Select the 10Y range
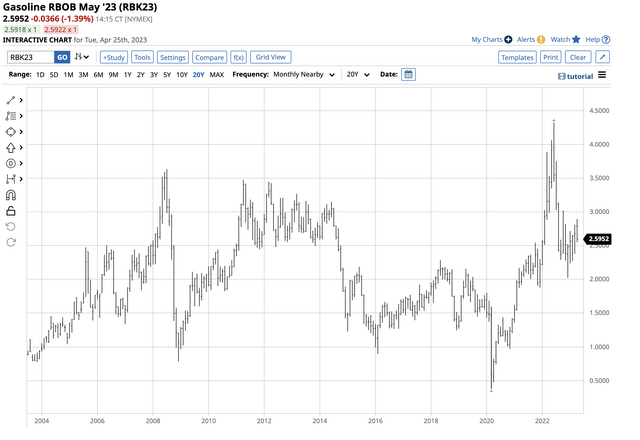The image size is (640, 440). (182, 75)
